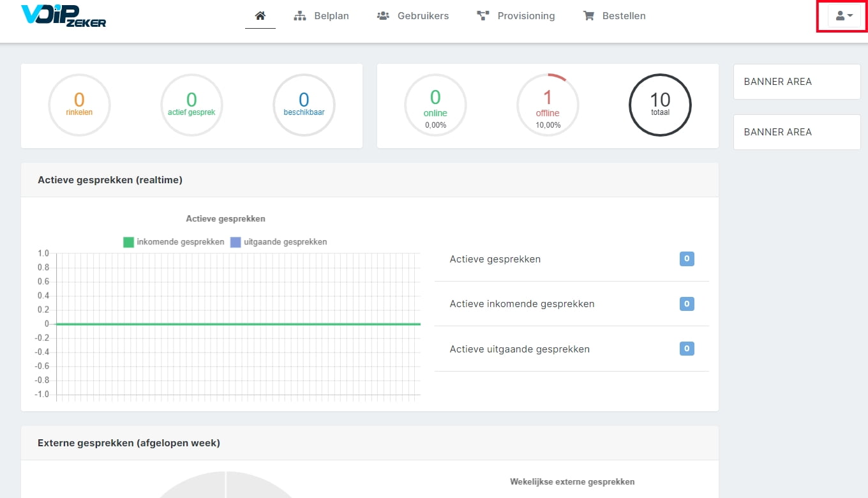Viewport: 868px width, 498px height.
Task: Click the online devices gauge
Action: [435, 105]
